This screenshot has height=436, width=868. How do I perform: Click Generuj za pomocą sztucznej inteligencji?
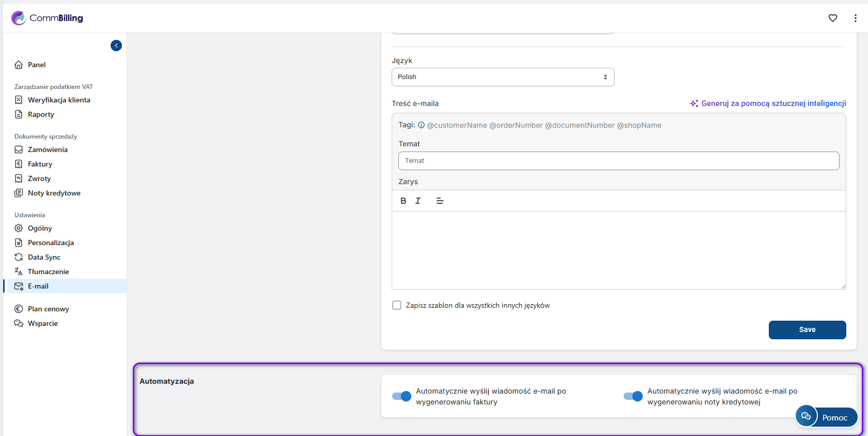768,103
